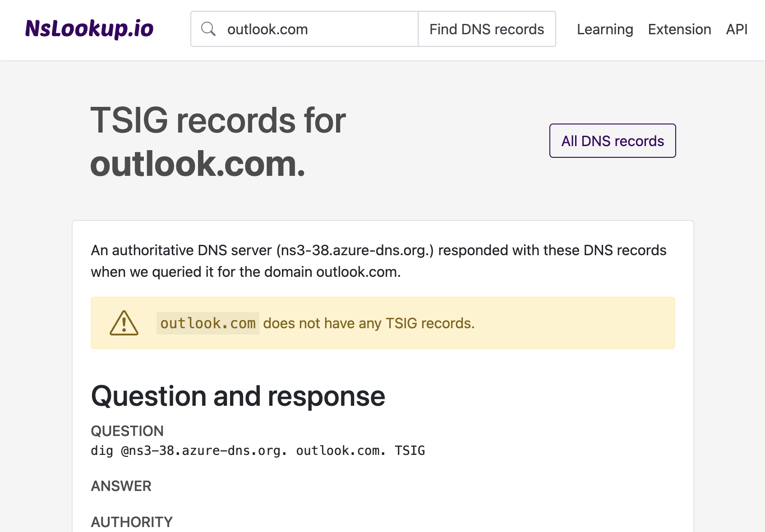765x532 pixels.
Task: Open All DNS records
Action: [612, 141]
